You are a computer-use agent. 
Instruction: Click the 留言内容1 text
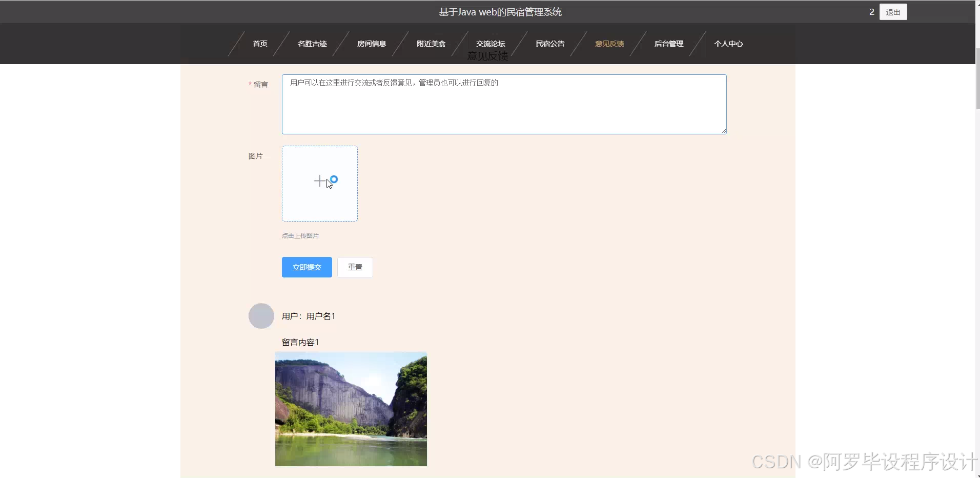point(300,342)
